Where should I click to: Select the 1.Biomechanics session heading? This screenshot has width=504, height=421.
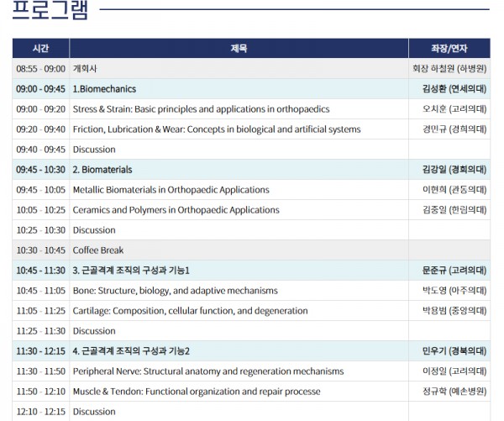[x=104, y=89]
